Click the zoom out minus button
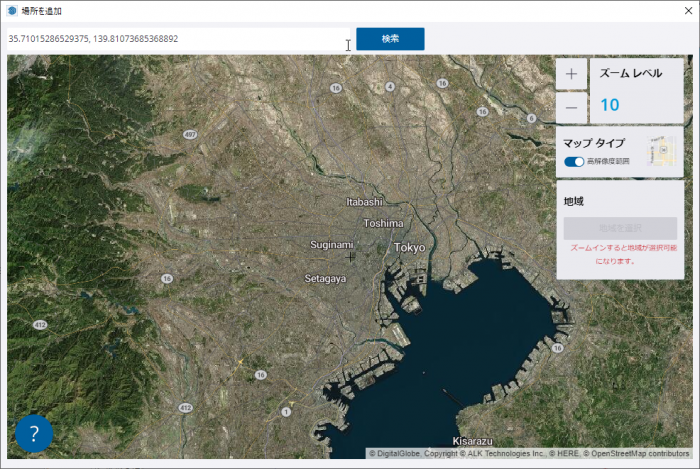The image size is (700, 469). click(x=571, y=106)
